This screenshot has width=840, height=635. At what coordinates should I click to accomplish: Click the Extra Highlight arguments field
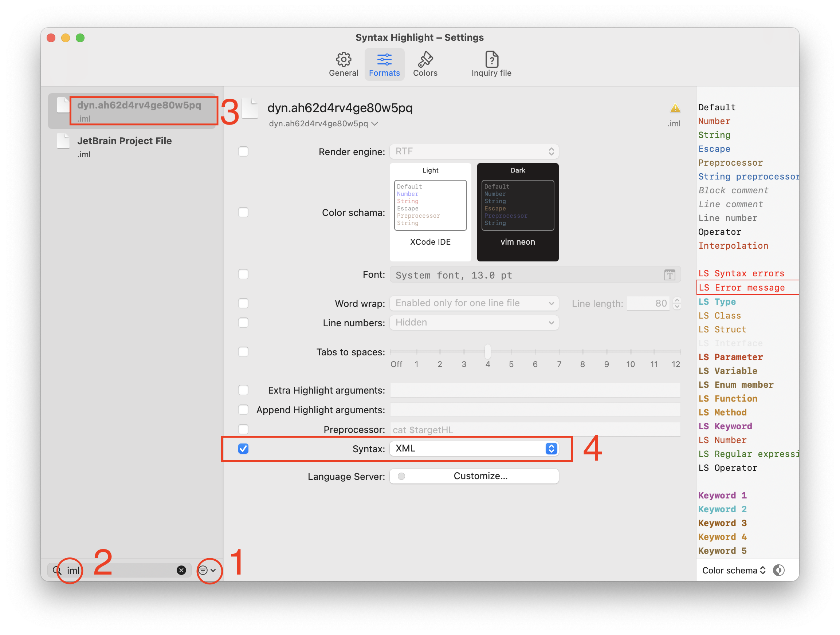[535, 390]
